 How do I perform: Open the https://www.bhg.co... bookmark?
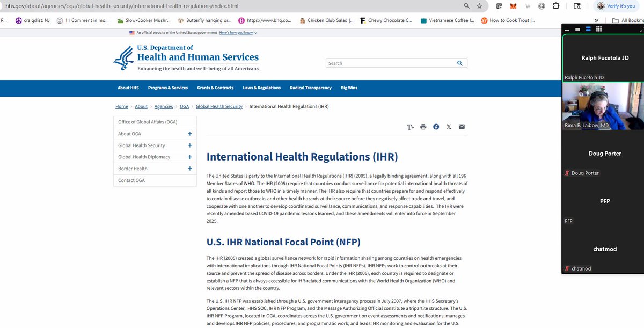[x=266, y=20]
